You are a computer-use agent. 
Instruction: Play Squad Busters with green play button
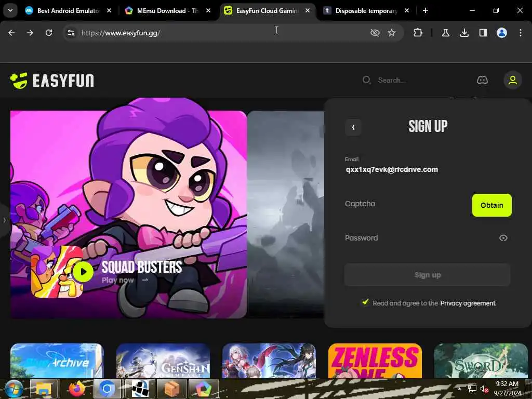click(83, 271)
